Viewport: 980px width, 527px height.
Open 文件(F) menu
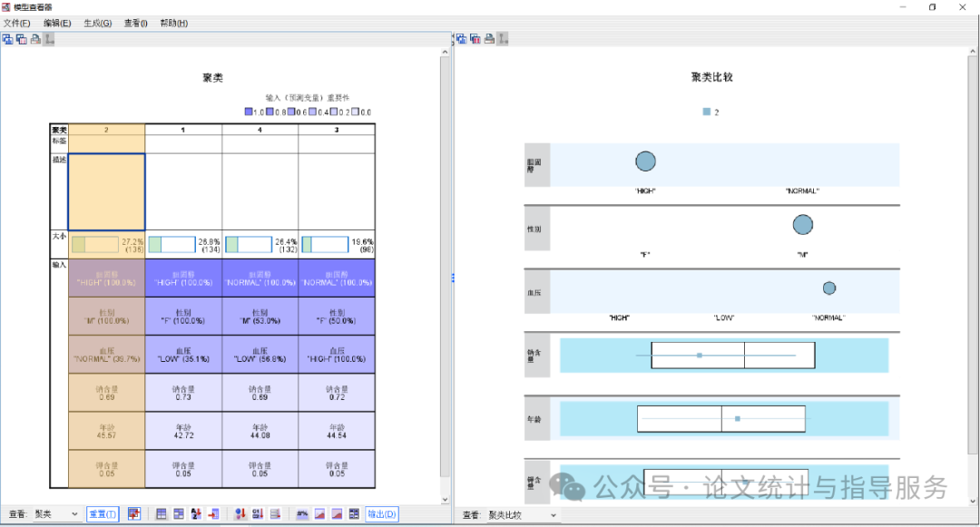17,23
